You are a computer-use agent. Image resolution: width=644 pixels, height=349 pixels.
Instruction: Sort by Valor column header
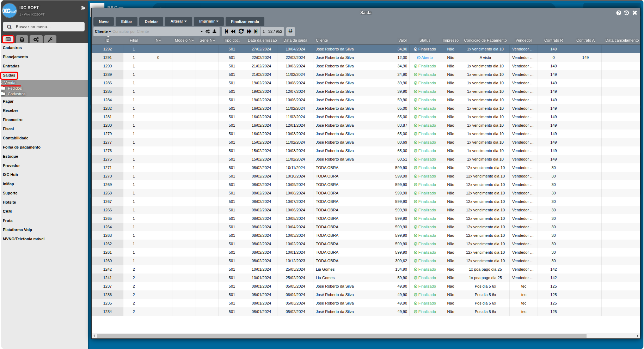coord(403,40)
